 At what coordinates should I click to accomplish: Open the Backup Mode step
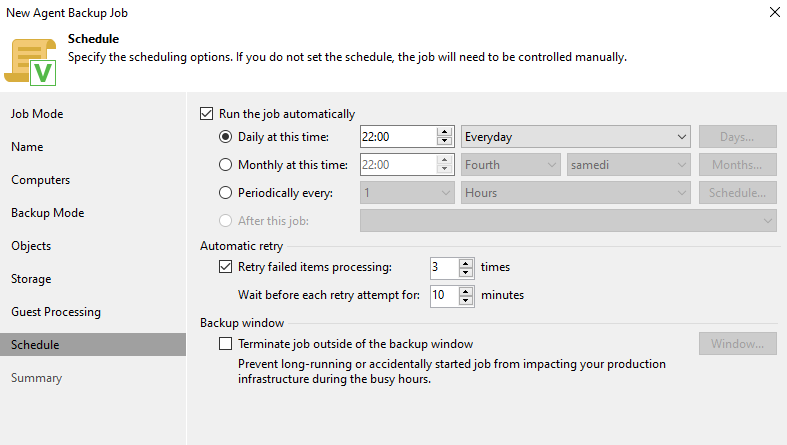[47, 213]
